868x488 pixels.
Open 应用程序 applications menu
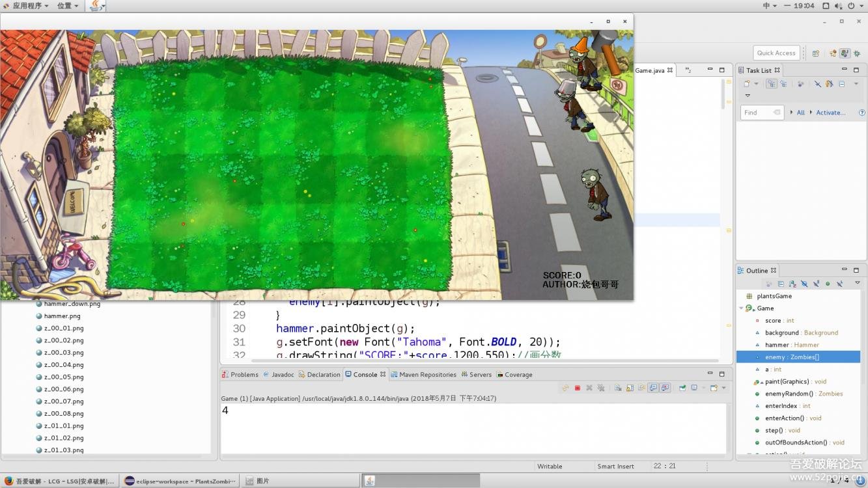[x=27, y=5]
